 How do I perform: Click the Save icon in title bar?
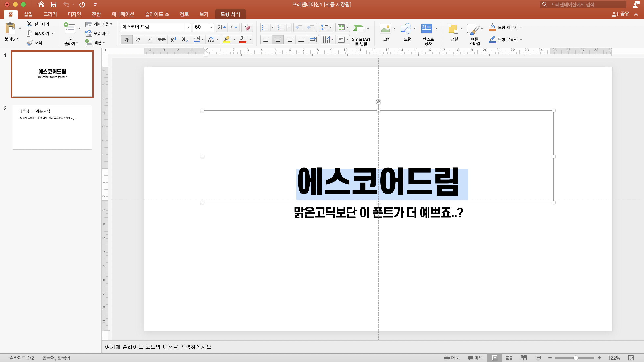point(53,4)
